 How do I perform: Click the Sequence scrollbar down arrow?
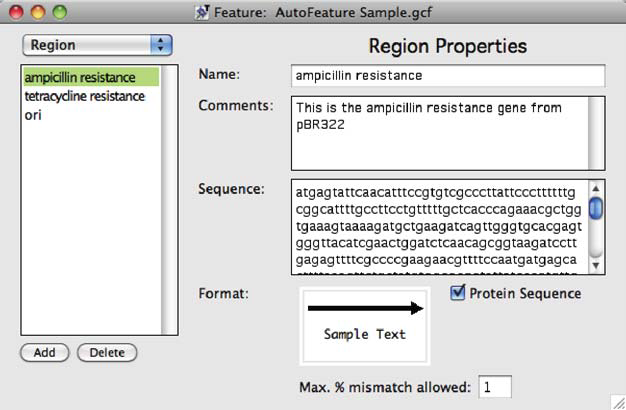pos(596,265)
